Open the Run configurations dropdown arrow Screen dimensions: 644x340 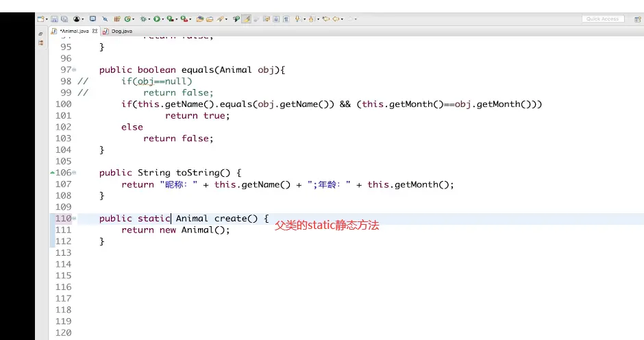(x=162, y=19)
